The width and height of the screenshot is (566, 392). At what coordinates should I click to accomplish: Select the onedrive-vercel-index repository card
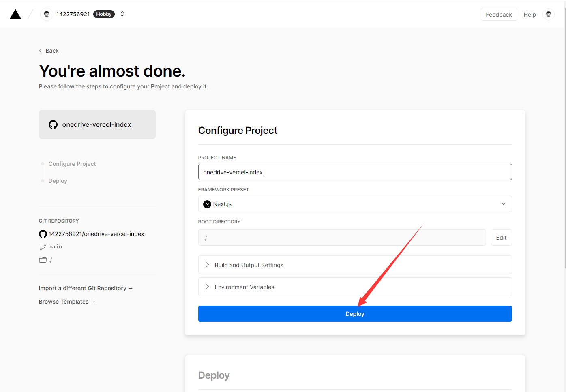click(x=97, y=124)
